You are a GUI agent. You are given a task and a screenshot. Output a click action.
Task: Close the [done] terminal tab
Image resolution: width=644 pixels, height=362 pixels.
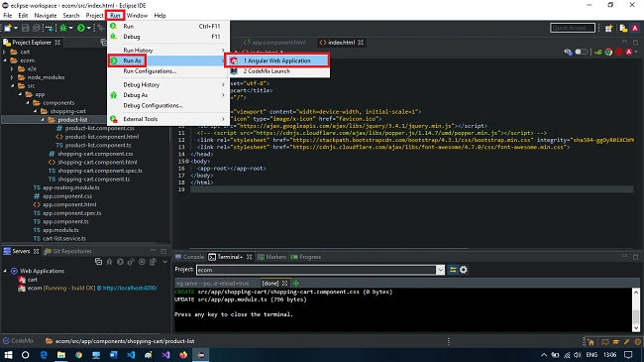[284, 283]
